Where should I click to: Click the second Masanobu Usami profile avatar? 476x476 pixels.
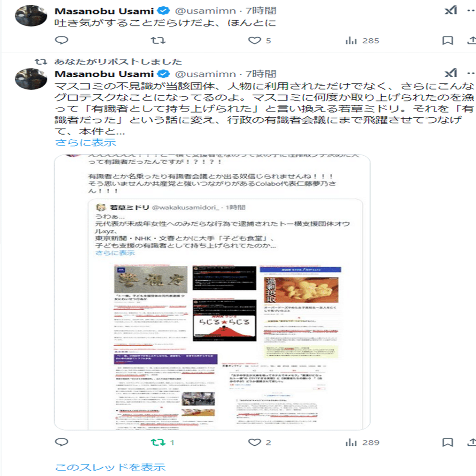click(x=31, y=79)
